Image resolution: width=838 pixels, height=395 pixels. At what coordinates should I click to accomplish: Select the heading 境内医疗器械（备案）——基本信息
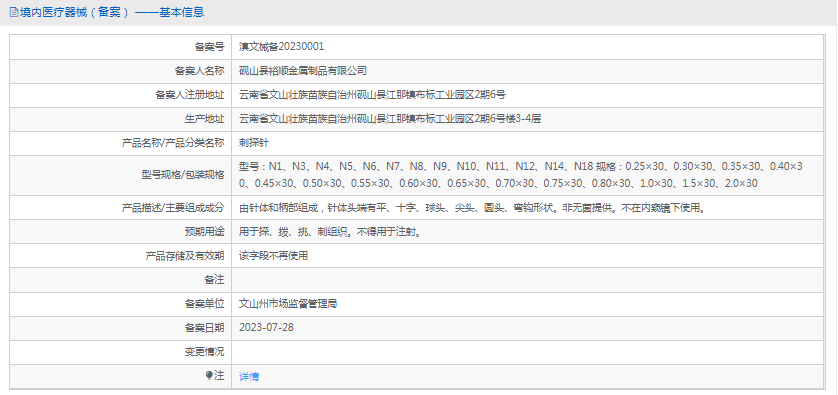coord(112,12)
